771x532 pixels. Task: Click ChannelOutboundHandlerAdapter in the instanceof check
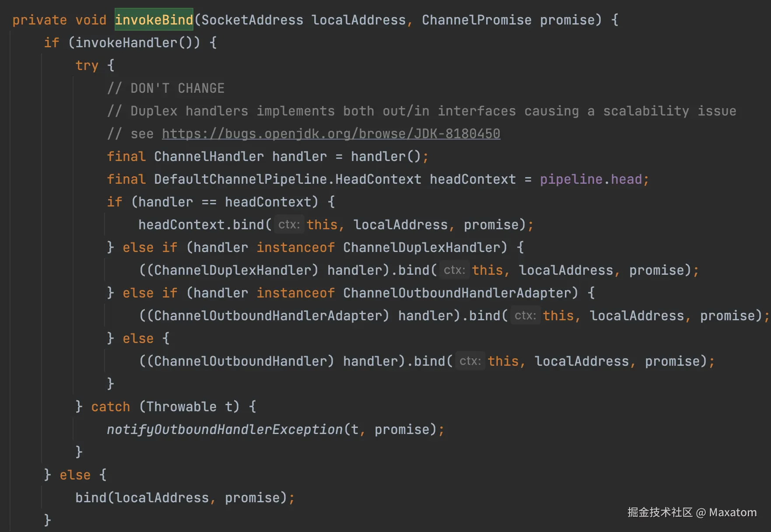457,293
